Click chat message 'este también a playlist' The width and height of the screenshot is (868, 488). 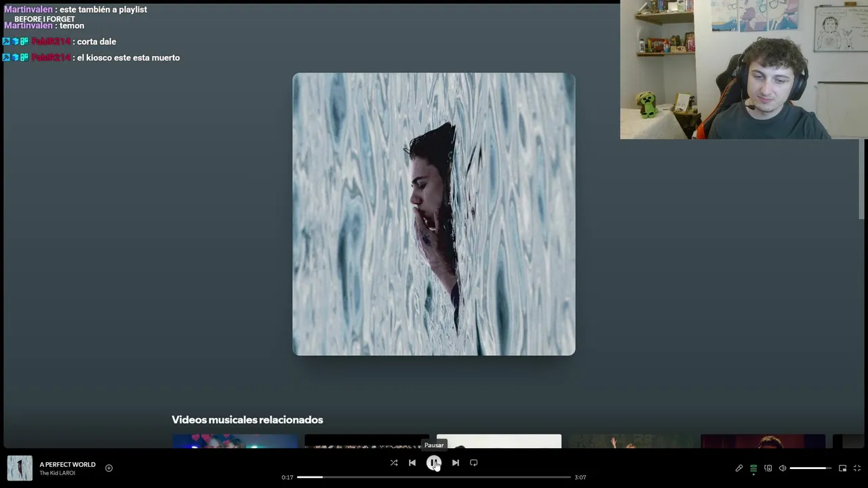tap(103, 9)
